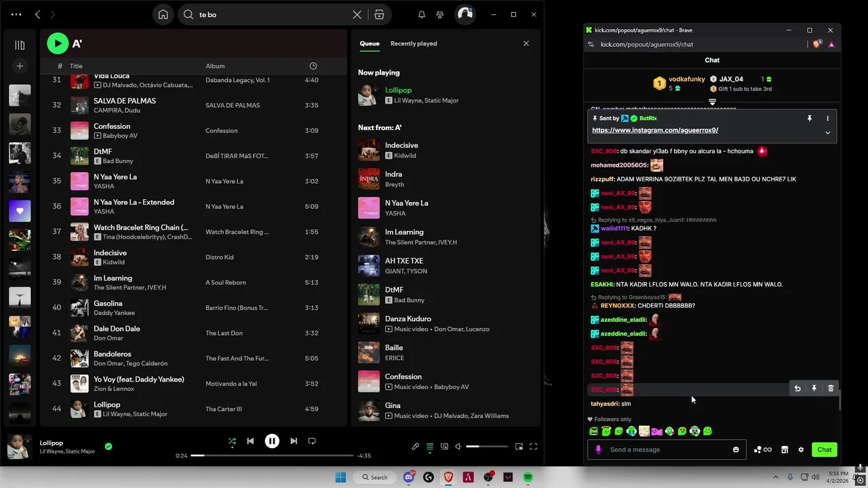This screenshot has width=868, height=488.
Task: Clear the Spotify search field
Action: (x=357, y=14)
